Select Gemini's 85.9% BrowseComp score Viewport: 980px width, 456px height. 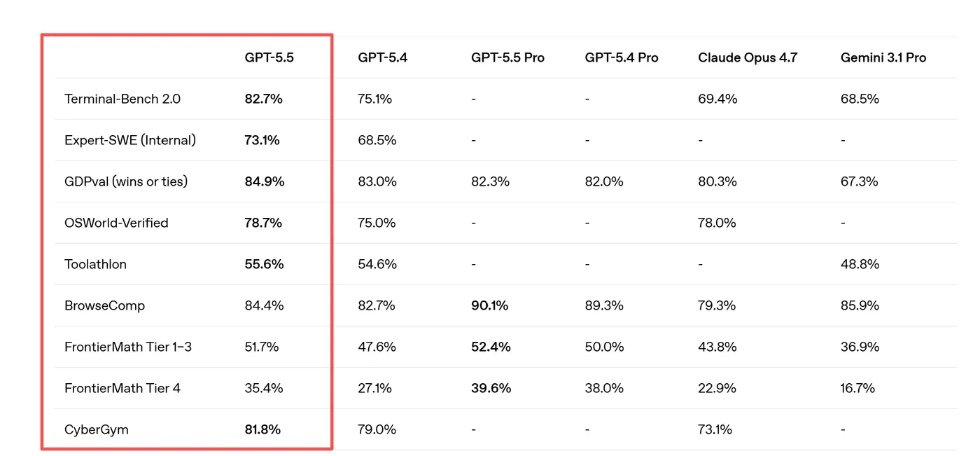click(x=860, y=305)
